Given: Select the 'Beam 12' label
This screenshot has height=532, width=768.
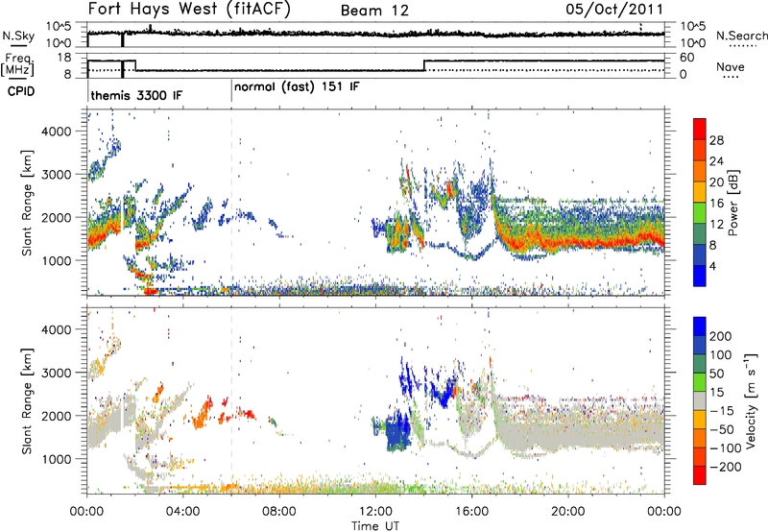Looking at the screenshot, I should click(x=374, y=11).
